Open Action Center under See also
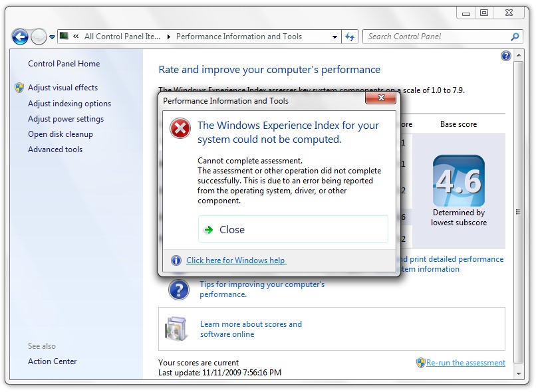The image size is (536, 392). 53,361
